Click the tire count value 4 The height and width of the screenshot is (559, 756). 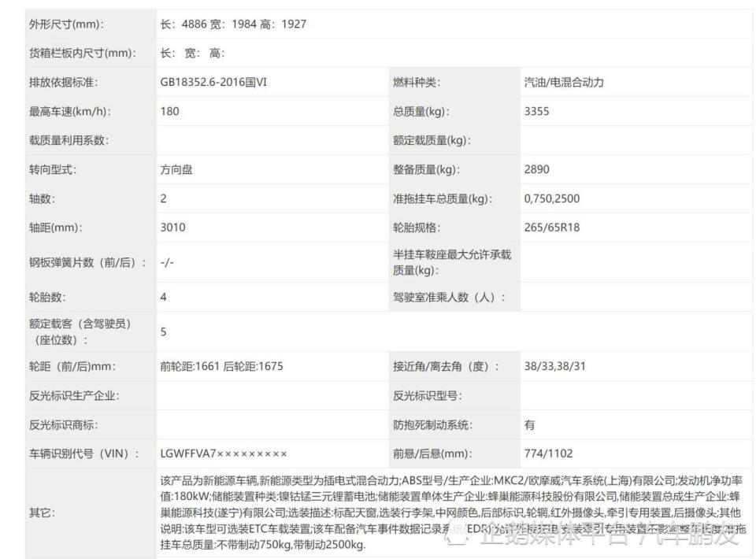tap(161, 300)
